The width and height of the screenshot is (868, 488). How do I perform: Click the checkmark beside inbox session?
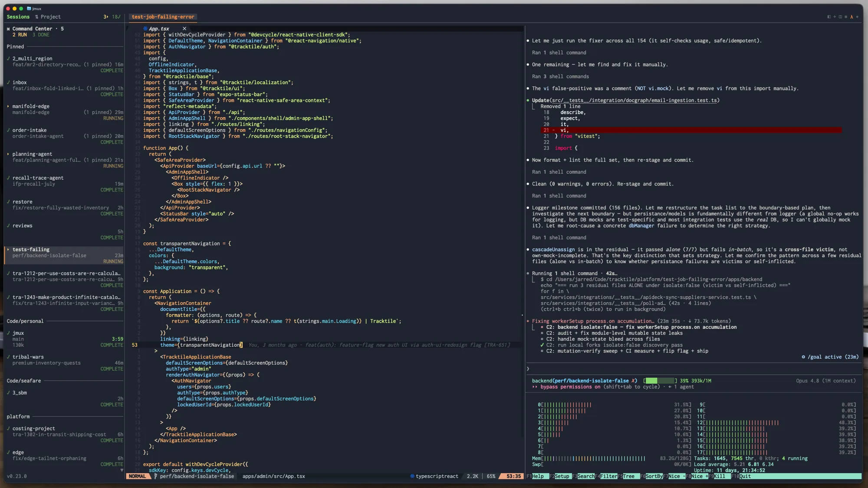(x=8, y=82)
